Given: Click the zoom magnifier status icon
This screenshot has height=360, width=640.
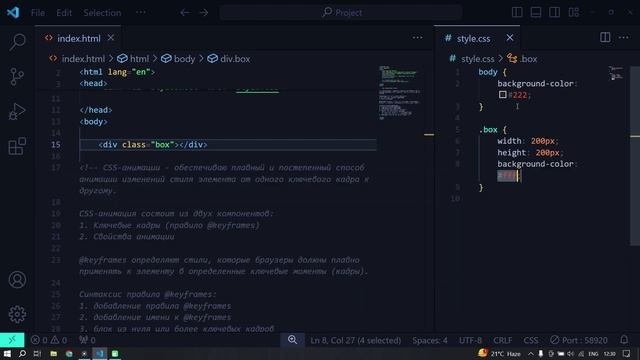Looking at the screenshot, I should (292, 340).
